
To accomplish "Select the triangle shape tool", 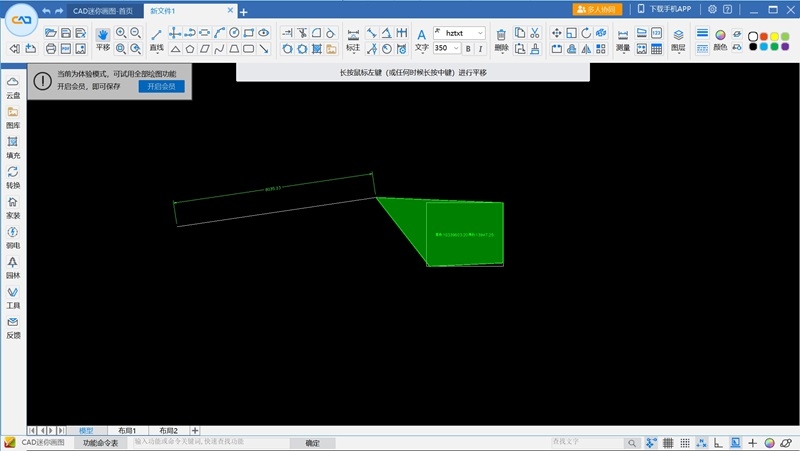I will (175, 49).
